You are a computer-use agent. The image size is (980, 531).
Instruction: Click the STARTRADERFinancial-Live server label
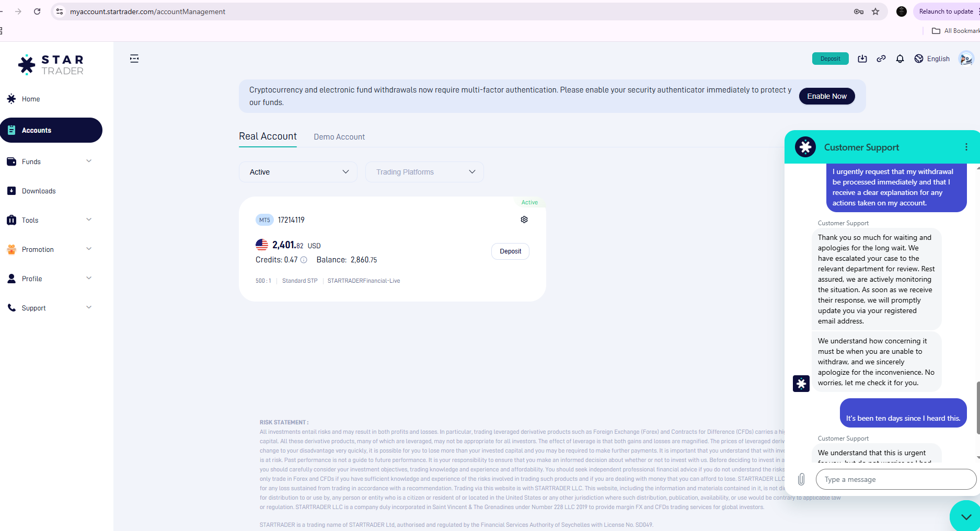pos(364,281)
